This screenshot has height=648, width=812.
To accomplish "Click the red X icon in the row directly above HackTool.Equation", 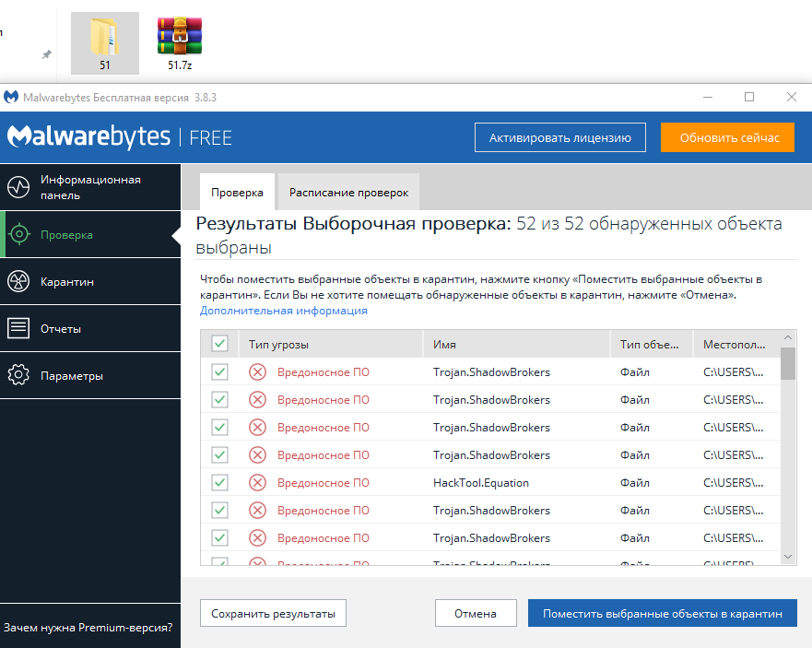I will tap(257, 454).
